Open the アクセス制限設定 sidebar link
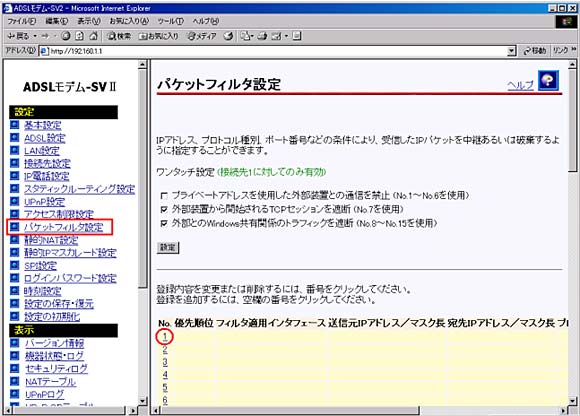 click(59, 214)
